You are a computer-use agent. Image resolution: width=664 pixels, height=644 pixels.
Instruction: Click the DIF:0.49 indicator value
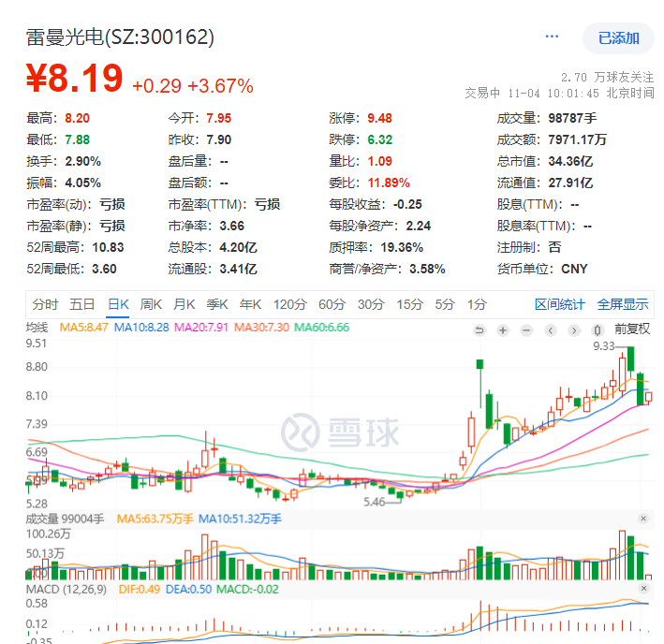[x=140, y=589]
